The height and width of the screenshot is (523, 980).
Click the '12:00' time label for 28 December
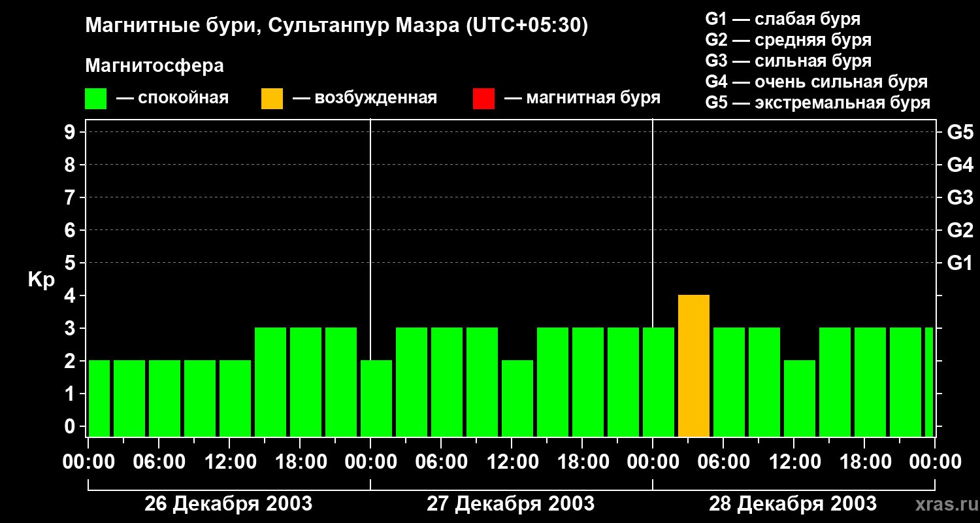click(794, 462)
